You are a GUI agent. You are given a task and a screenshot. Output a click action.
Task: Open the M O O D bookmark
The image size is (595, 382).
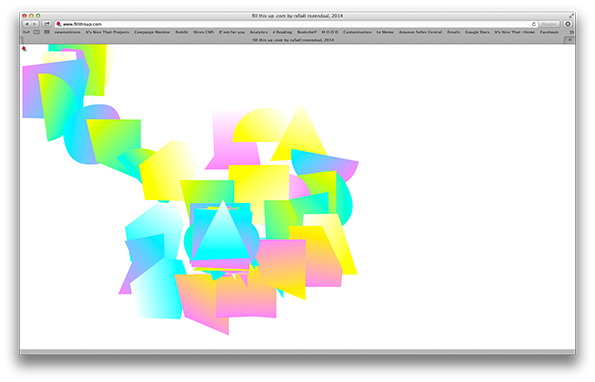pos(330,32)
